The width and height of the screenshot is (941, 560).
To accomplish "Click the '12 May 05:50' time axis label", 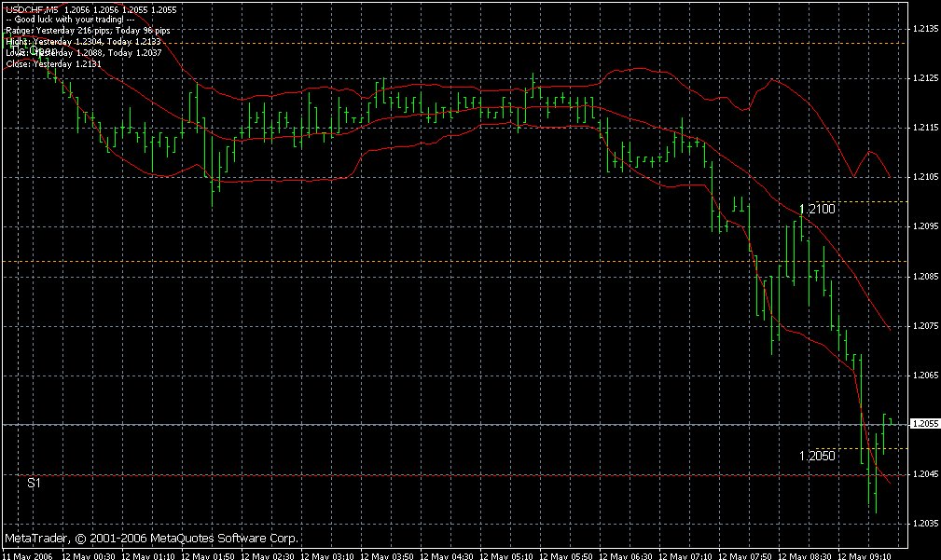I will pos(566,555).
